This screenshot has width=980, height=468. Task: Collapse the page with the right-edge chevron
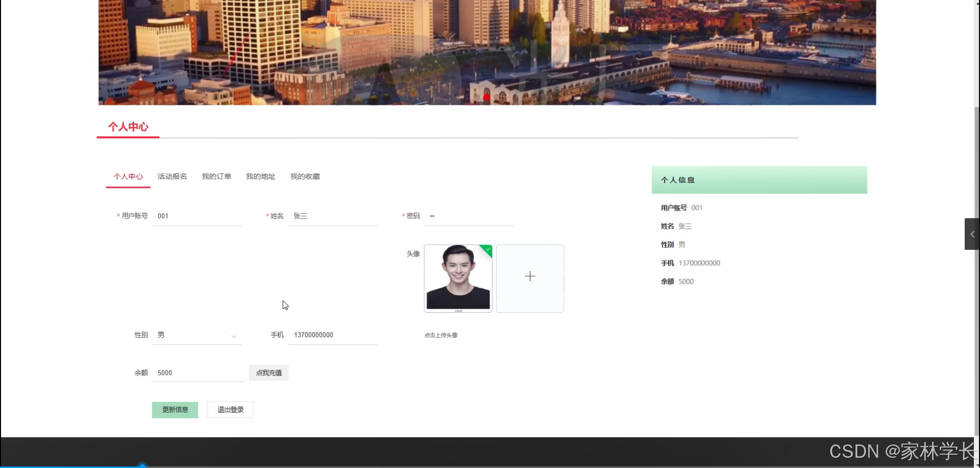click(x=972, y=234)
